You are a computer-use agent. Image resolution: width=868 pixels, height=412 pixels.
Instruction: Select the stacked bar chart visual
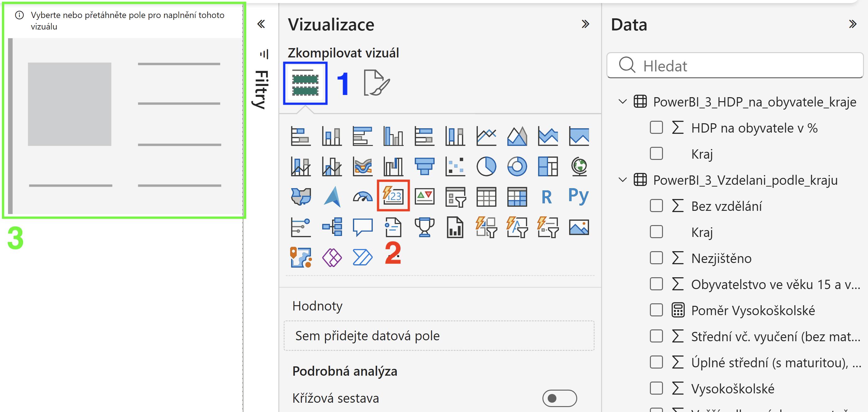[x=300, y=136]
